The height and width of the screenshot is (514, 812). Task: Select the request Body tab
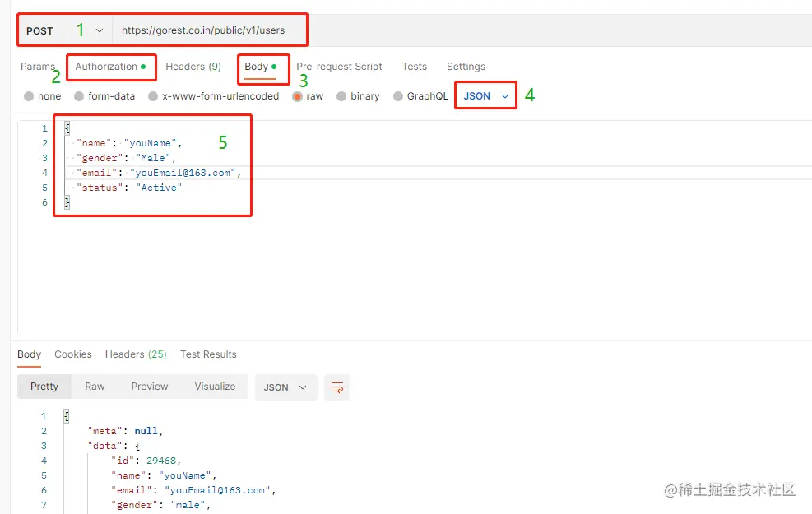261,67
